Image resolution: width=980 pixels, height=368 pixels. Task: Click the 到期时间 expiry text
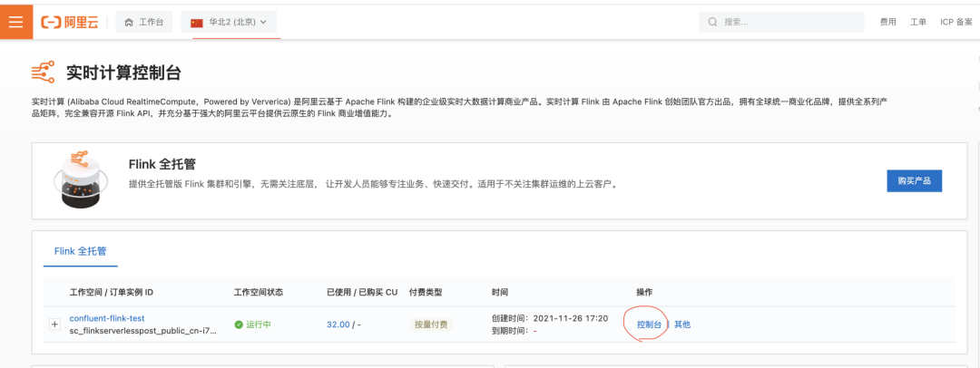[514, 331]
